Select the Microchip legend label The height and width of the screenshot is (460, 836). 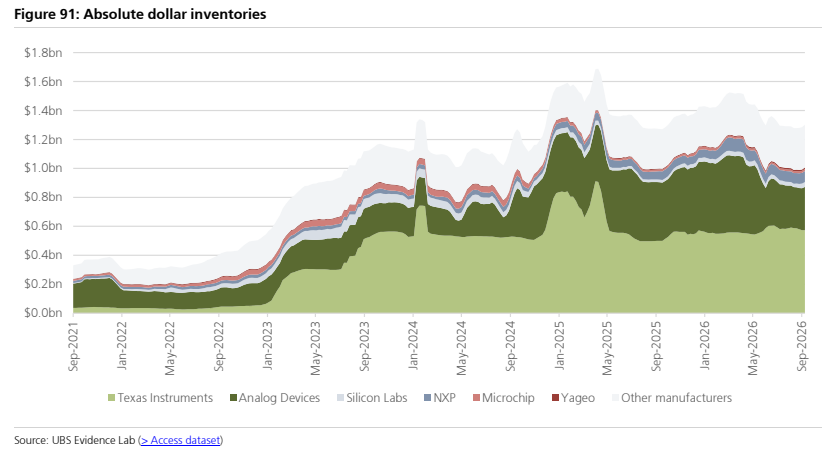click(508, 398)
